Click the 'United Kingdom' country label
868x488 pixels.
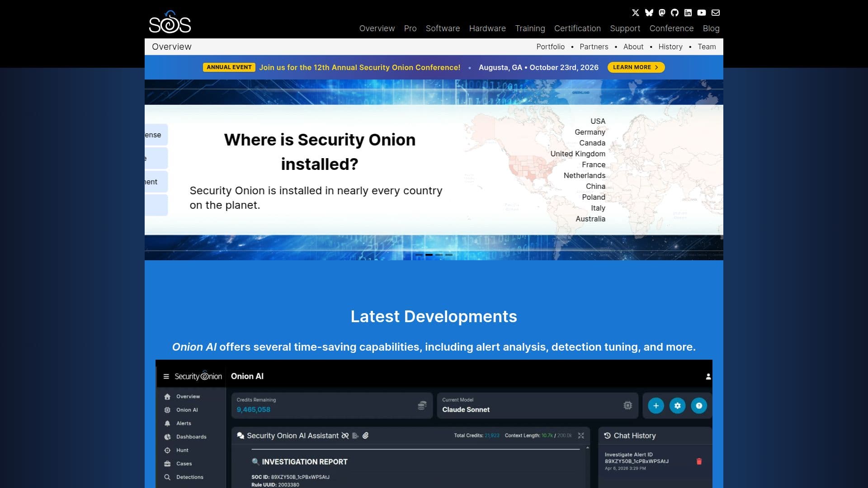(x=577, y=154)
